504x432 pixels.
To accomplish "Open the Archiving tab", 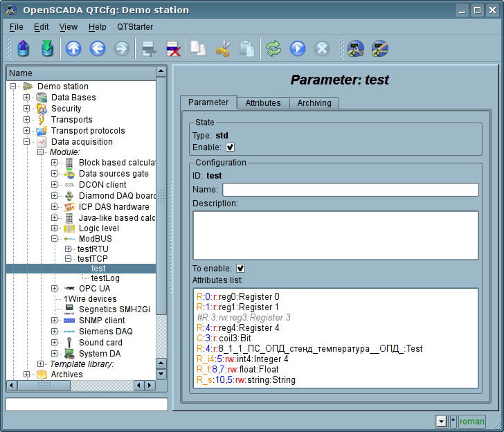I will [314, 103].
